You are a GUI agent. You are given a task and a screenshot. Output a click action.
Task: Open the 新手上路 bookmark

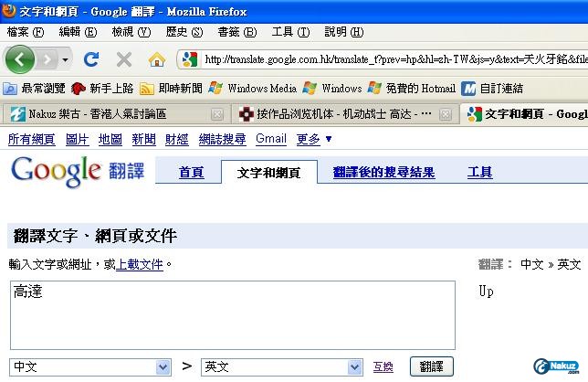click(102, 89)
